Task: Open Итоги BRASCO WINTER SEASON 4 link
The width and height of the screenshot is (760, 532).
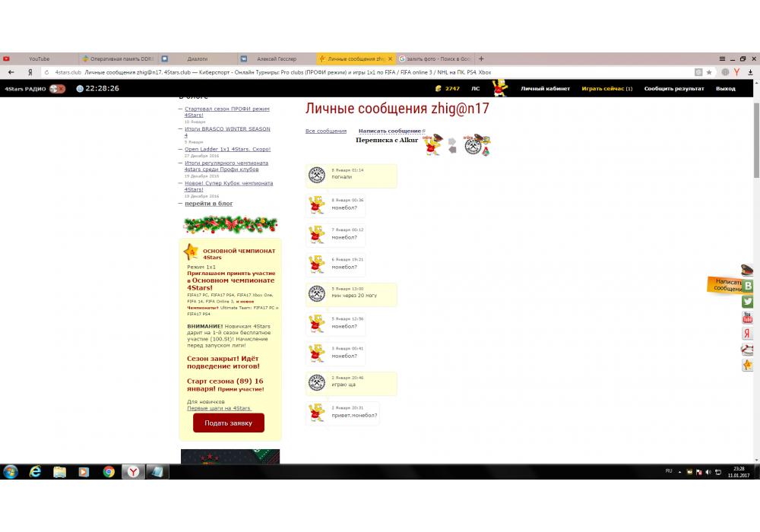Action: point(226,131)
